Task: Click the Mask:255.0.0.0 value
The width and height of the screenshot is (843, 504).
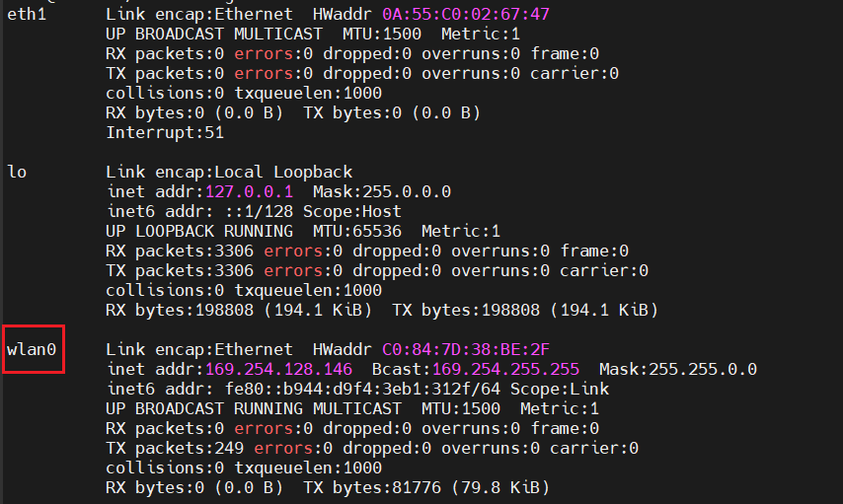Action: pyautogui.click(x=381, y=191)
